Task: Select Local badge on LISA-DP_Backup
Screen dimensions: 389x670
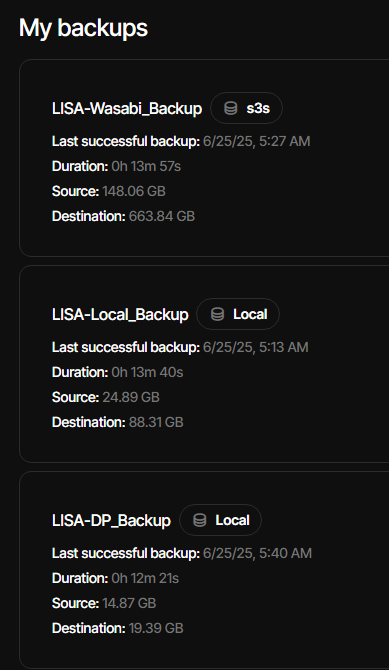Action: pyautogui.click(x=220, y=520)
